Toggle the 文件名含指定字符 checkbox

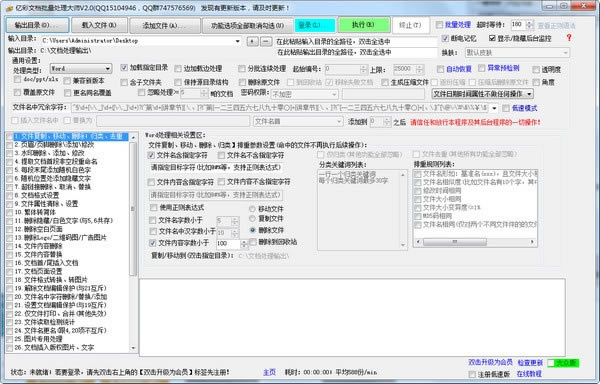click(x=151, y=155)
